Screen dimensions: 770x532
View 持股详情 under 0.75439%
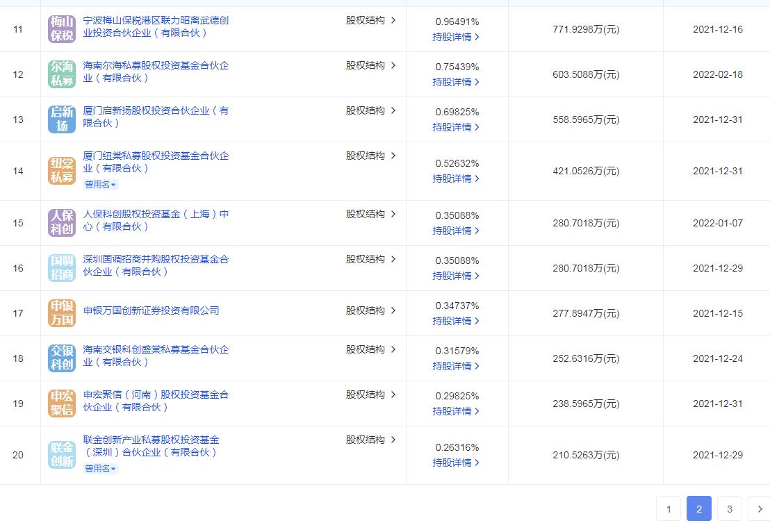click(456, 82)
